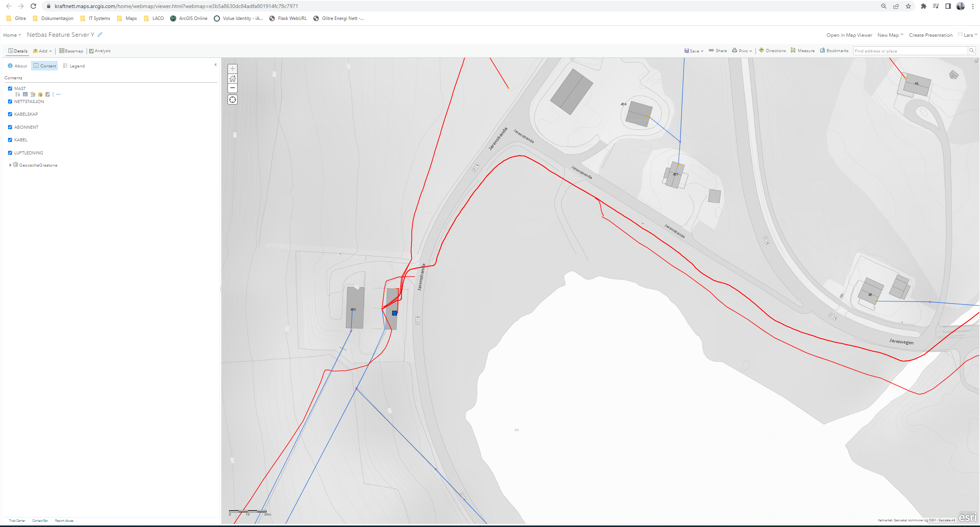The width and height of the screenshot is (980, 527).
Task: Open MAST layer filter icon
Action: click(x=40, y=94)
